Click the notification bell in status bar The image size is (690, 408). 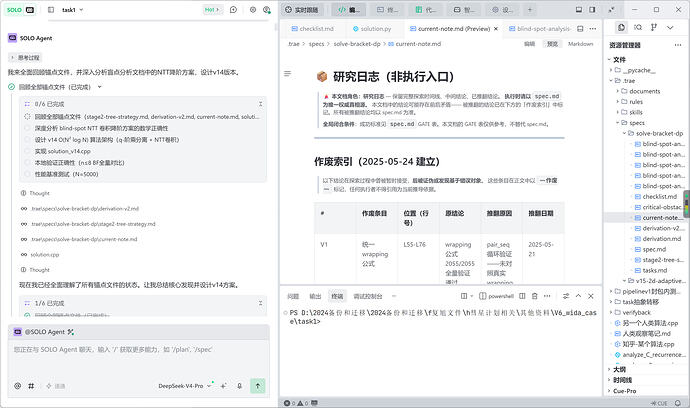(678, 403)
